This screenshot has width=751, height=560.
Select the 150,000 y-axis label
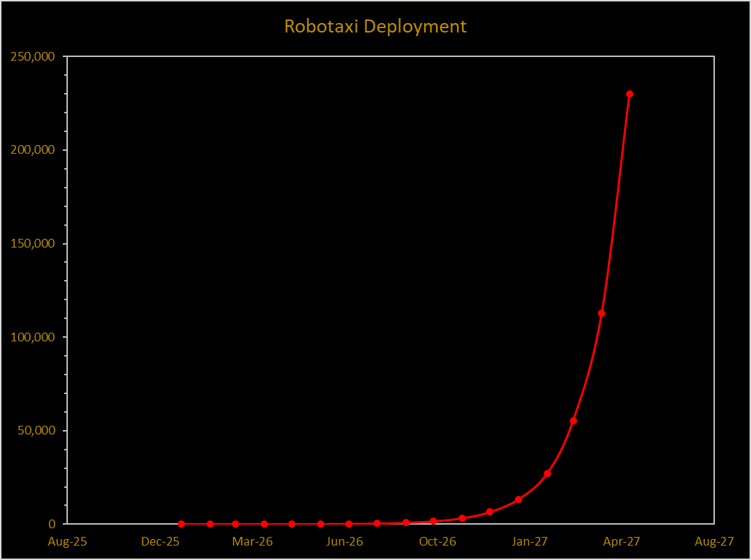33,243
